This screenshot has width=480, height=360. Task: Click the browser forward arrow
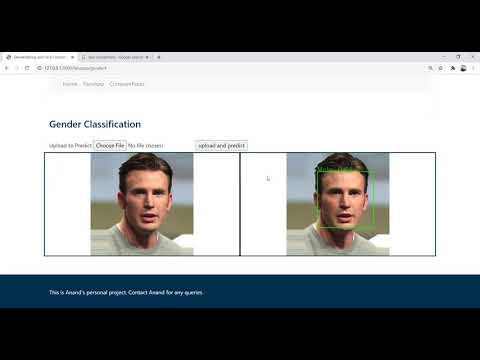[17, 68]
